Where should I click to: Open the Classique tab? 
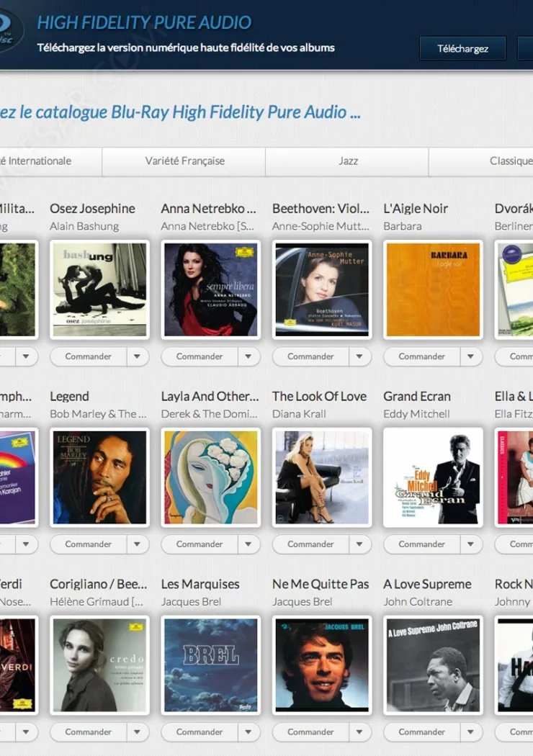(481, 161)
